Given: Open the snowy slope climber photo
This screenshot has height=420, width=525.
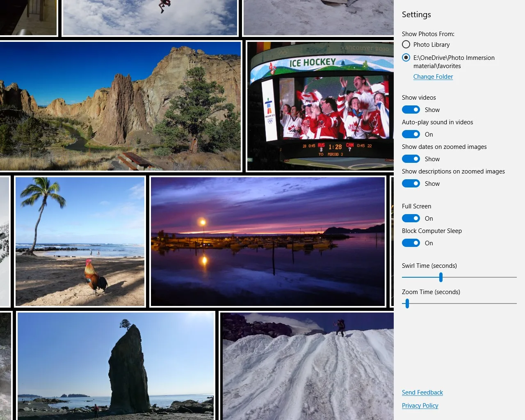Looking at the screenshot, I should pyautogui.click(x=307, y=366).
